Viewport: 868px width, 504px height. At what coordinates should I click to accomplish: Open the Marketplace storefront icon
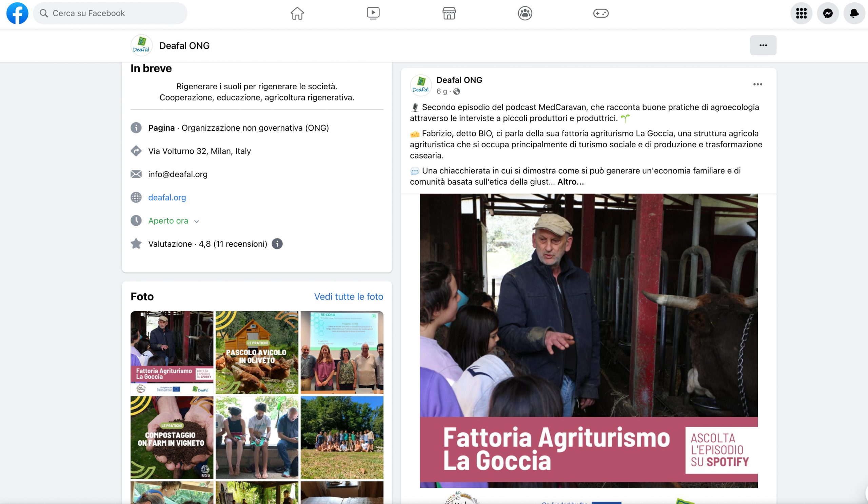pos(449,14)
